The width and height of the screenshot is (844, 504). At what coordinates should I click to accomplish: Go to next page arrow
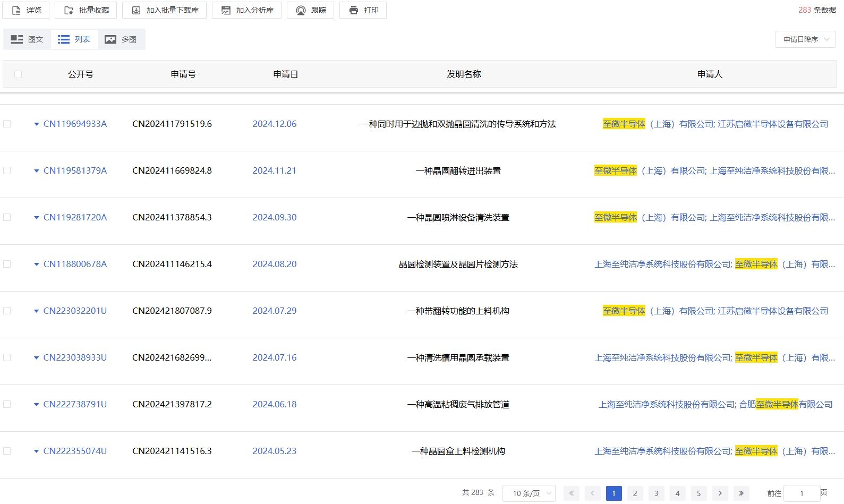pyautogui.click(x=720, y=493)
